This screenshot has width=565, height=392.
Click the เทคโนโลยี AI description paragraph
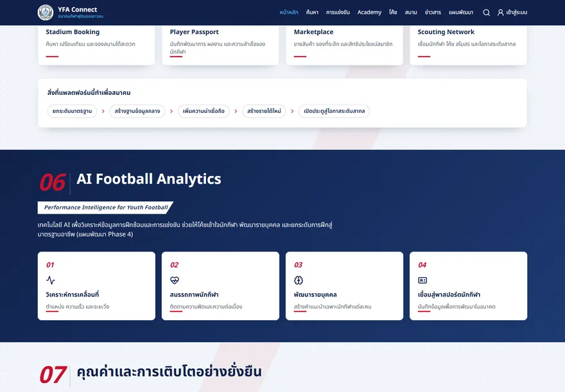tap(185, 230)
